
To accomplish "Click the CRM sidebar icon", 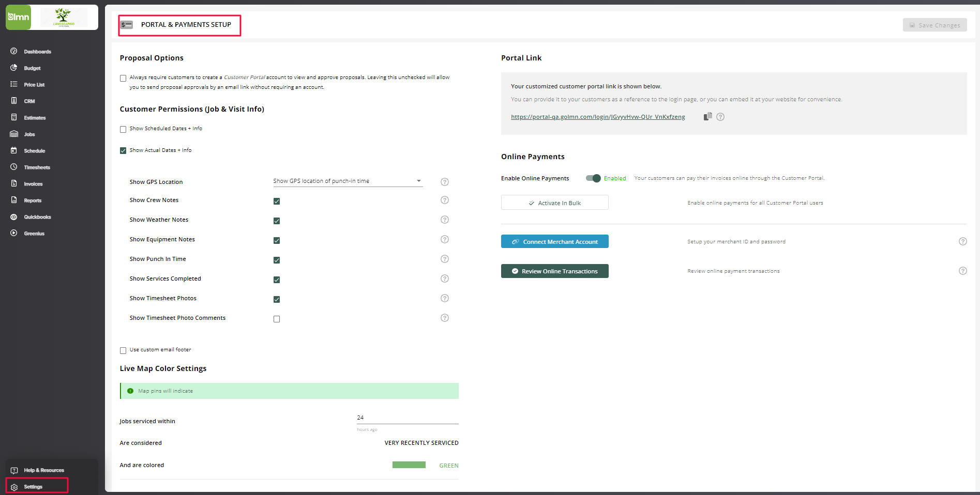I will tap(14, 101).
